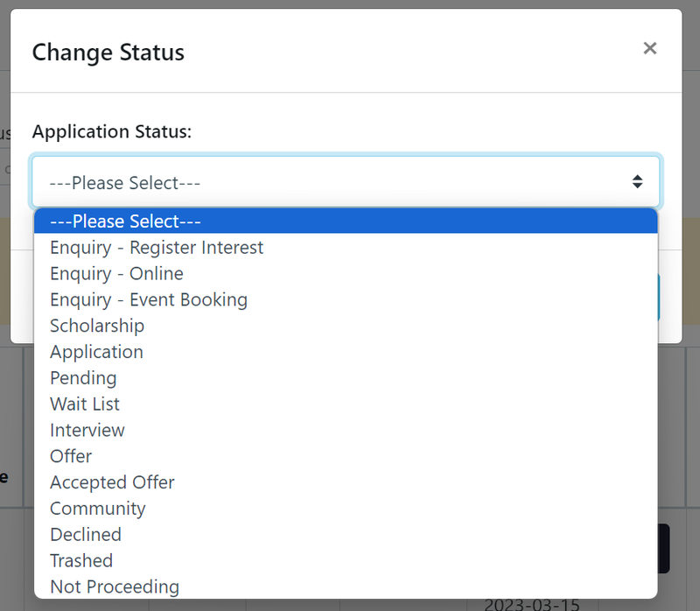Keep the ---Please Select--- placeholder highlighted
Screen dimensions: 700x611
tap(124, 221)
